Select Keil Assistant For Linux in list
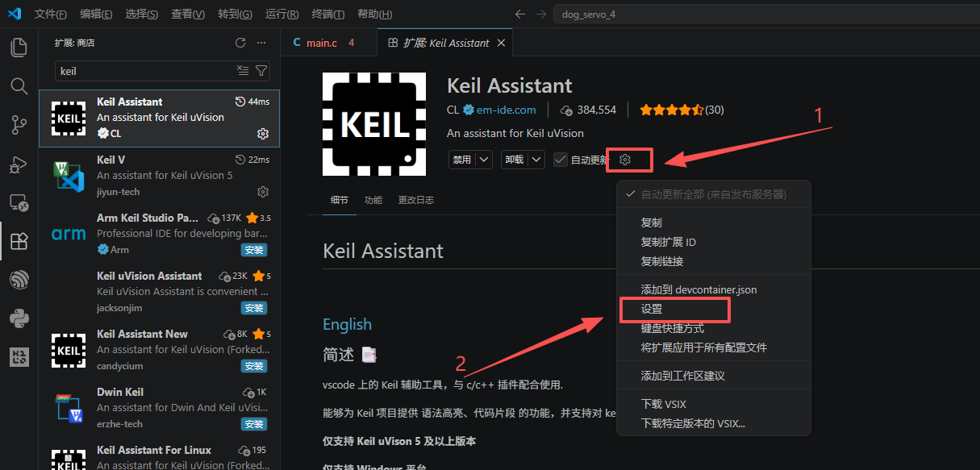The image size is (980, 470). [x=160, y=455]
